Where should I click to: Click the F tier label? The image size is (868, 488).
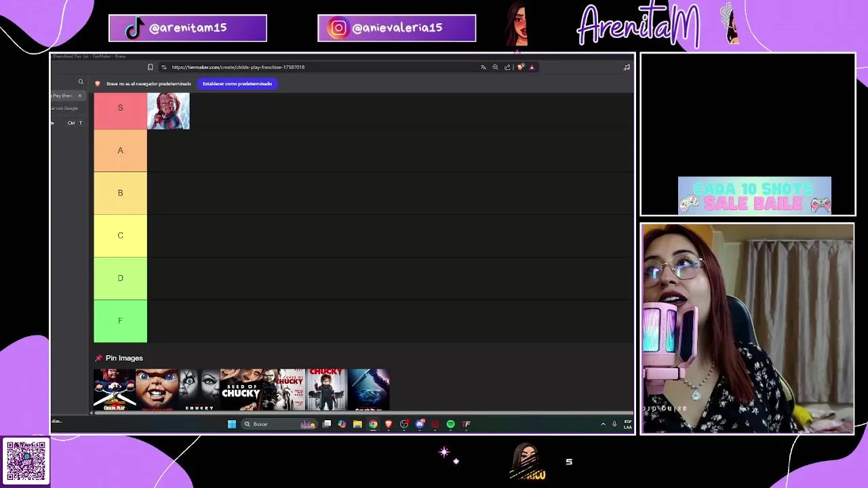click(x=120, y=321)
